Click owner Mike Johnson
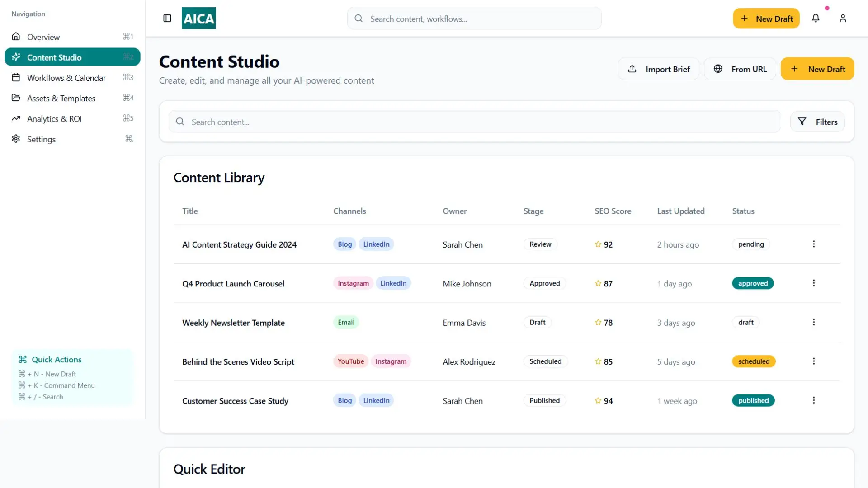The image size is (868, 488). click(467, 284)
